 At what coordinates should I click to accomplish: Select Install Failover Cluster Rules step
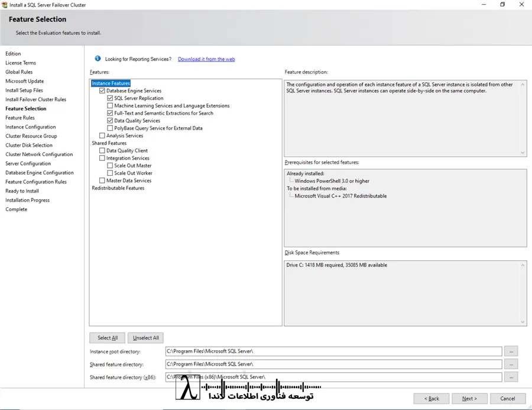point(35,99)
